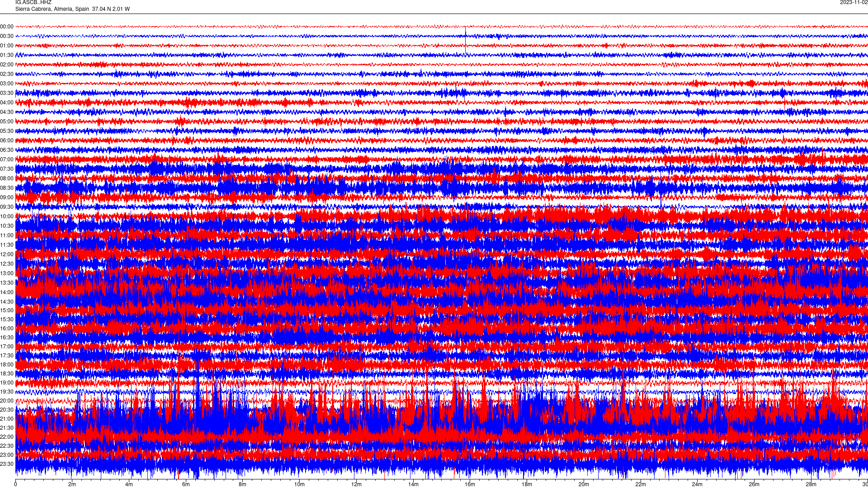The height and width of the screenshot is (488, 868).
Task: Select the 09:30 trace label
Action: (7, 207)
